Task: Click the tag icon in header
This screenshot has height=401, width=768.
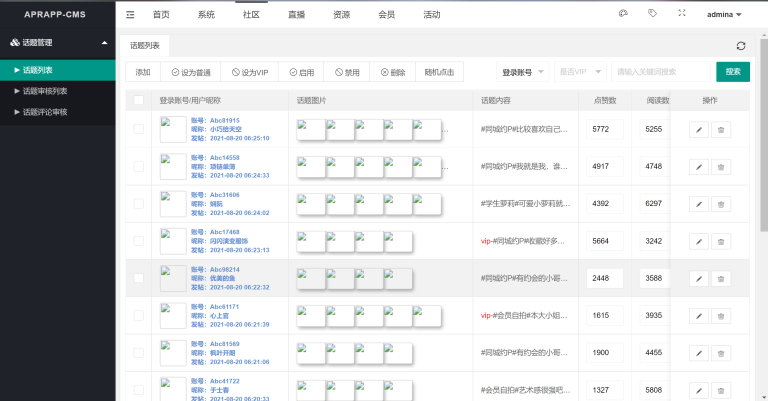Action: click(x=652, y=14)
